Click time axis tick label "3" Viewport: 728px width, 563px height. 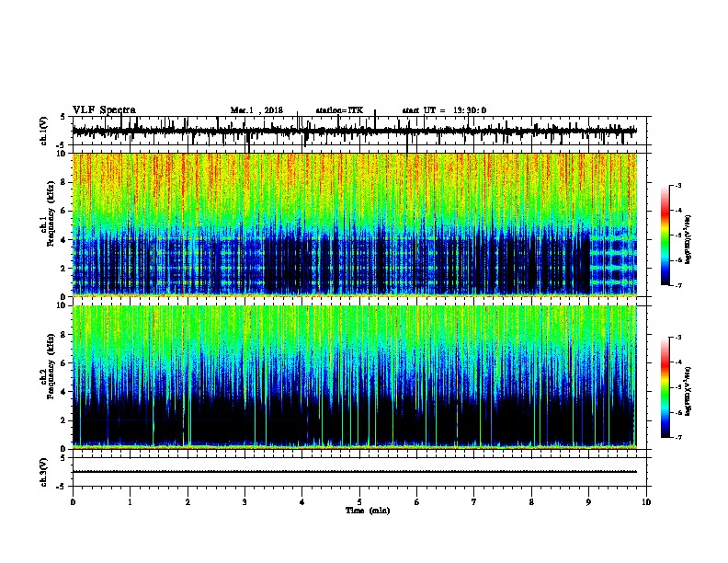tap(245, 501)
